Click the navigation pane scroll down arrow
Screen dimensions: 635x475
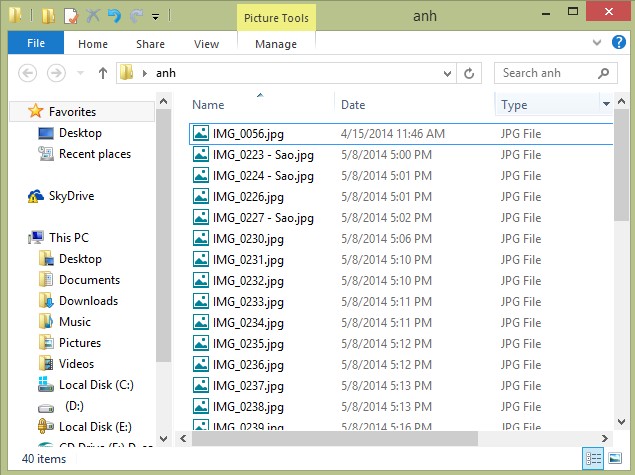163,438
